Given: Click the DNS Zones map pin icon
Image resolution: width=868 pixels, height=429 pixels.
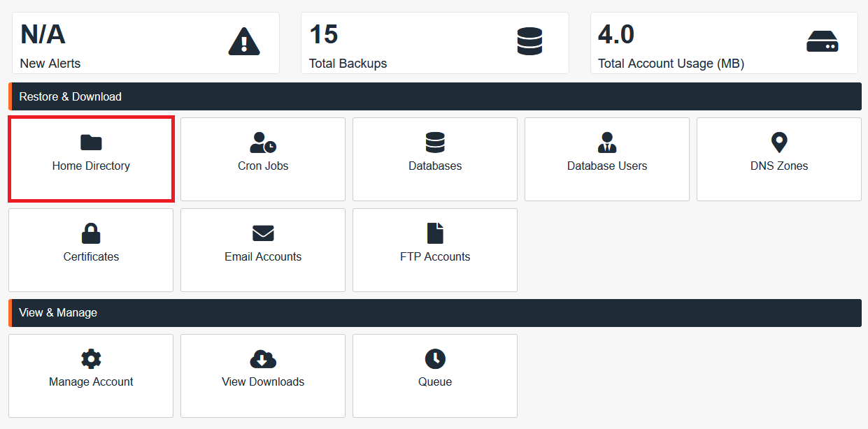Looking at the screenshot, I should pyautogui.click(x=779, y=143).
